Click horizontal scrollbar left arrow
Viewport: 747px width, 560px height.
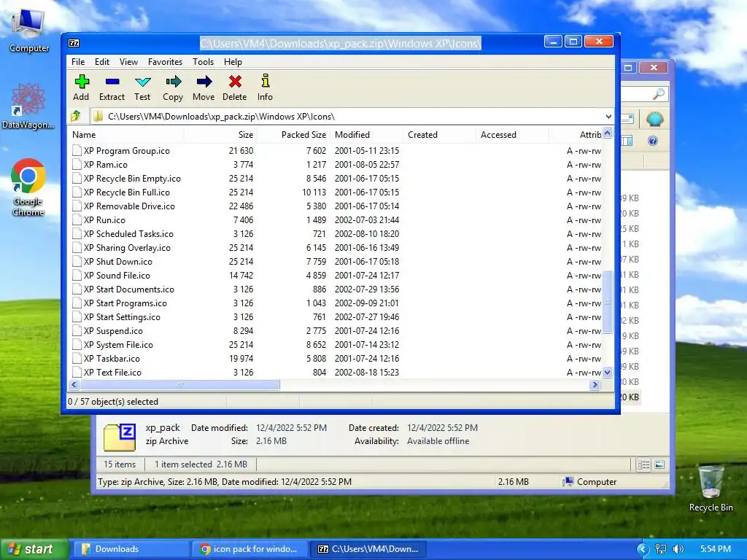74,385
